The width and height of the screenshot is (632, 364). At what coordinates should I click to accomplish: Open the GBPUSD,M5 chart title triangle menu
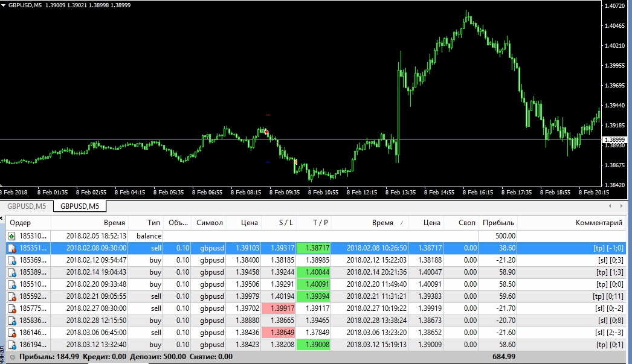4,5
